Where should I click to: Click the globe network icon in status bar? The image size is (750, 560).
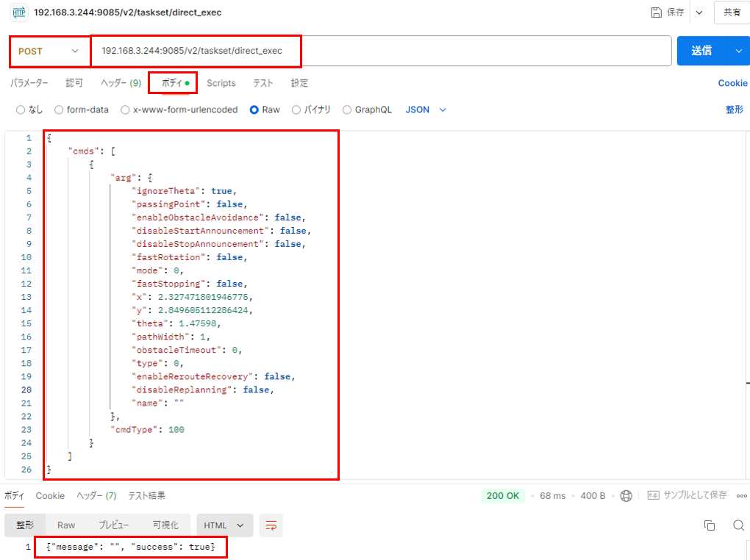coord(626,496)
